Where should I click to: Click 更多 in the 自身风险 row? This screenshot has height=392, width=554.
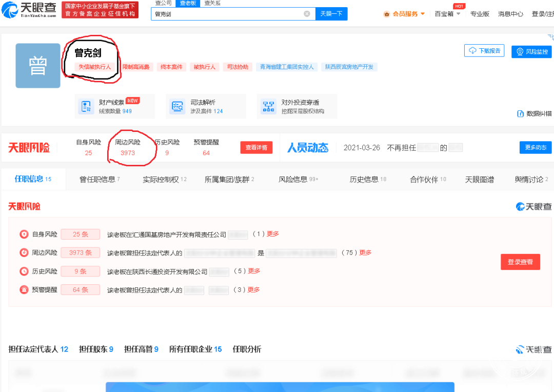[273, 233]
